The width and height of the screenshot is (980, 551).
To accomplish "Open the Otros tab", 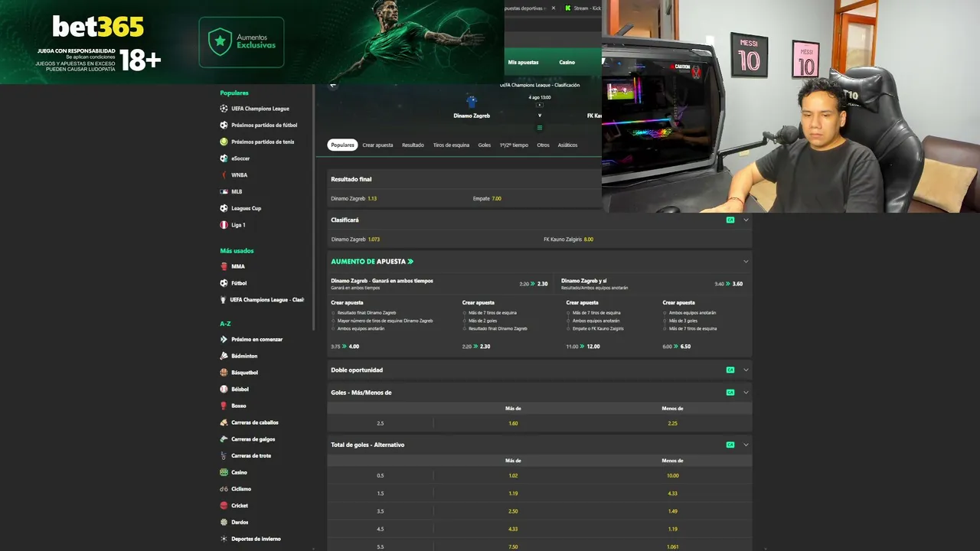I will [x=543, y=145].
